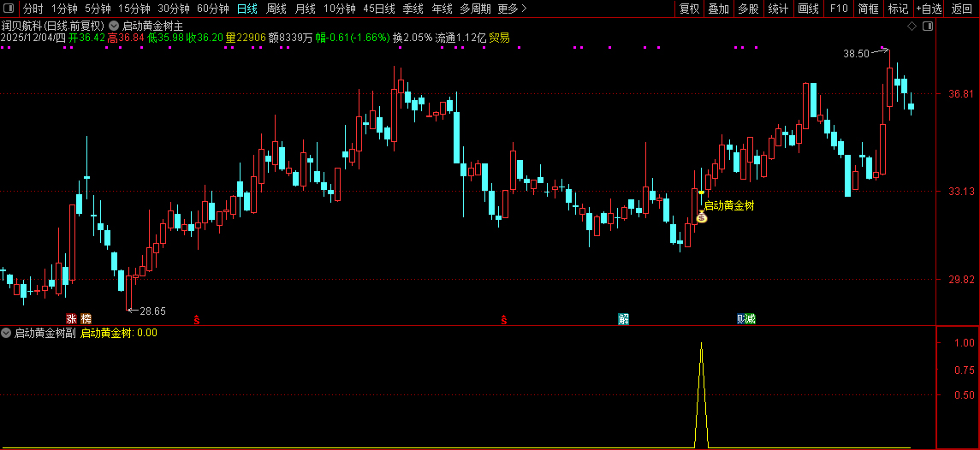Open the 画线 drawing tools

coord(809,9)
